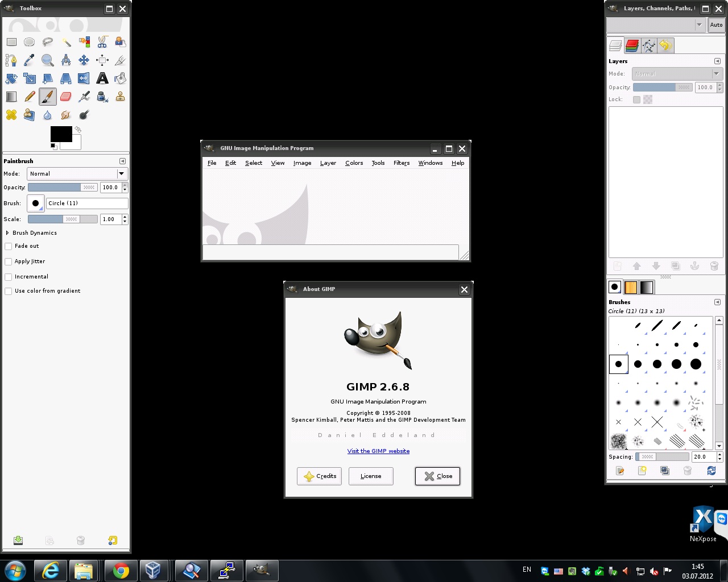This screenshot has width=728, height=582.
Task: Open the Paintbrush Mode dropdown
Action: (77, 174)
